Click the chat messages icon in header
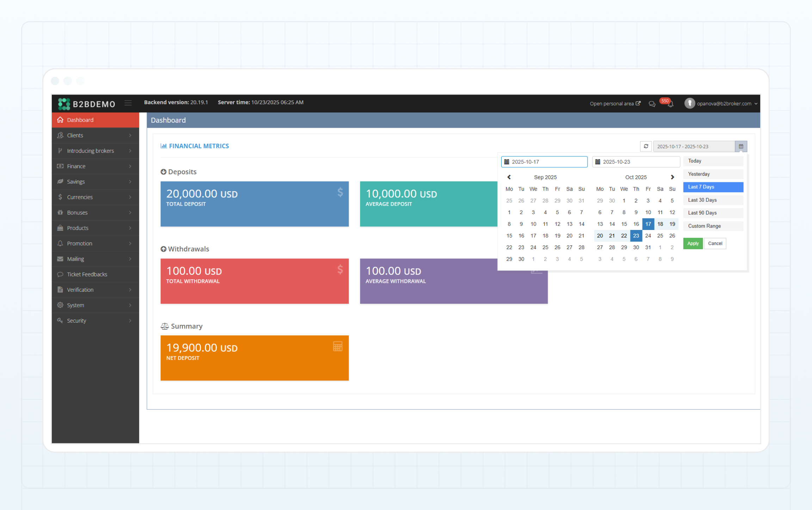The image size is (812, 510). click(x=652, y=104)
